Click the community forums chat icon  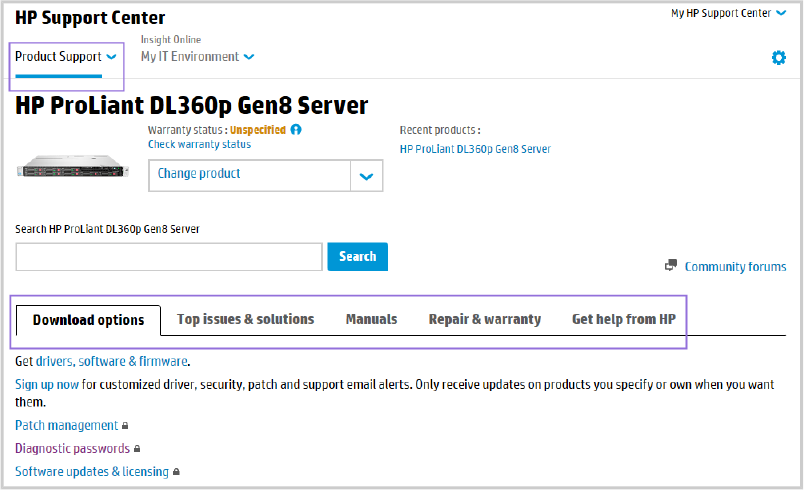(671, 266)
